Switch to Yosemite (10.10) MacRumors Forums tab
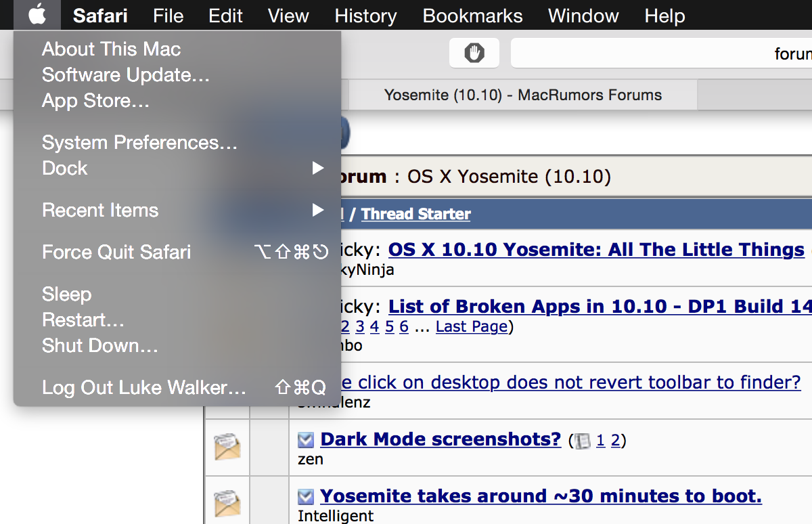The width and height of the screenshot is (812, 524). pyautogui.click(x=522, y=95)
